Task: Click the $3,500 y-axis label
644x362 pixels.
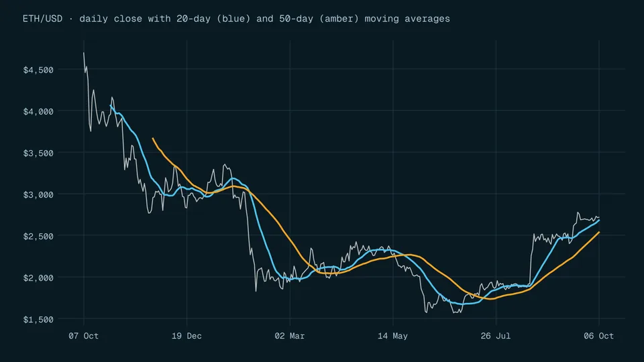Action: point(38,154)
